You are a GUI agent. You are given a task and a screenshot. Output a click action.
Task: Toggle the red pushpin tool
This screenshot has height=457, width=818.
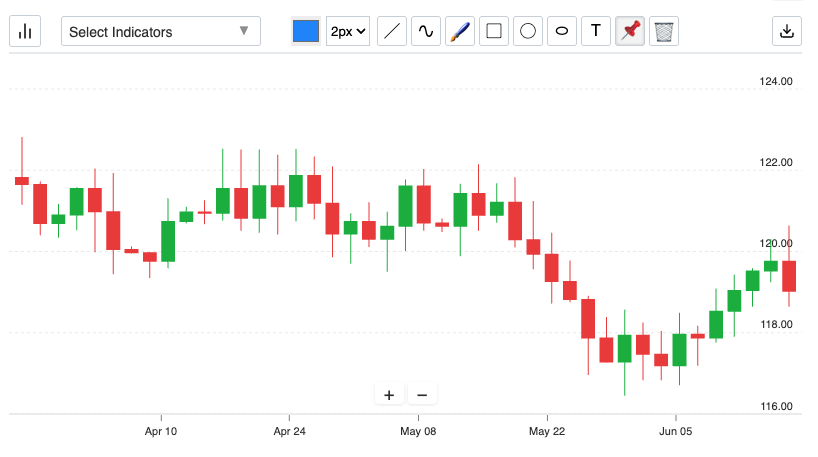pyautogui.click(x=630, y=31)
